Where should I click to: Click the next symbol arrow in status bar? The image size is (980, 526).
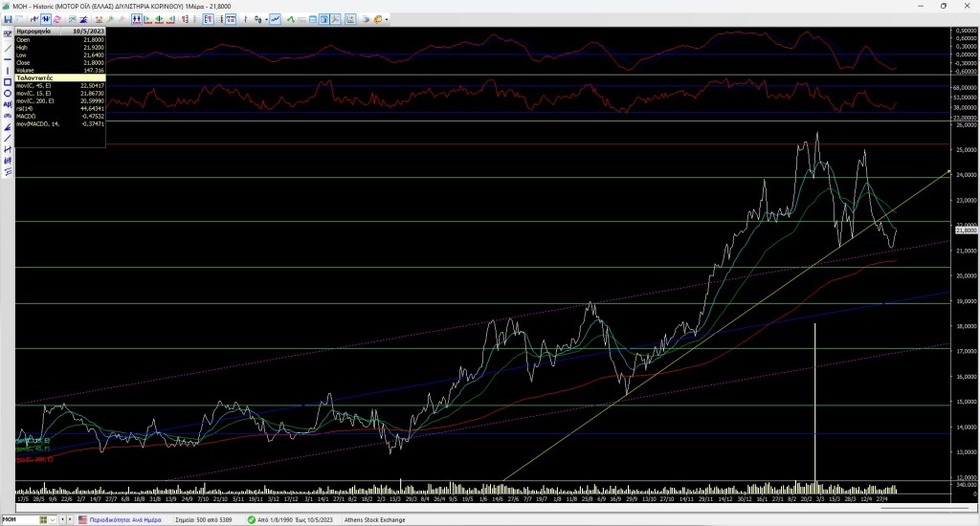(x=68, y=520)
